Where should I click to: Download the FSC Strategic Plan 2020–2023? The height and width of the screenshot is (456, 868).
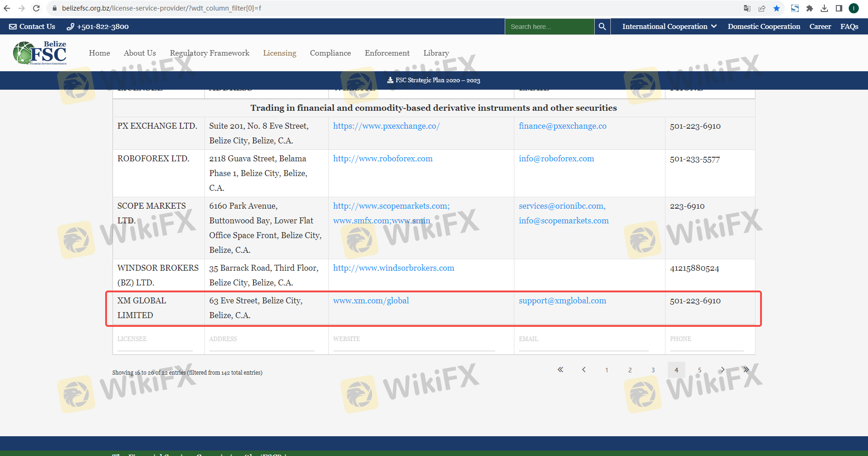(x=434, y=80)
